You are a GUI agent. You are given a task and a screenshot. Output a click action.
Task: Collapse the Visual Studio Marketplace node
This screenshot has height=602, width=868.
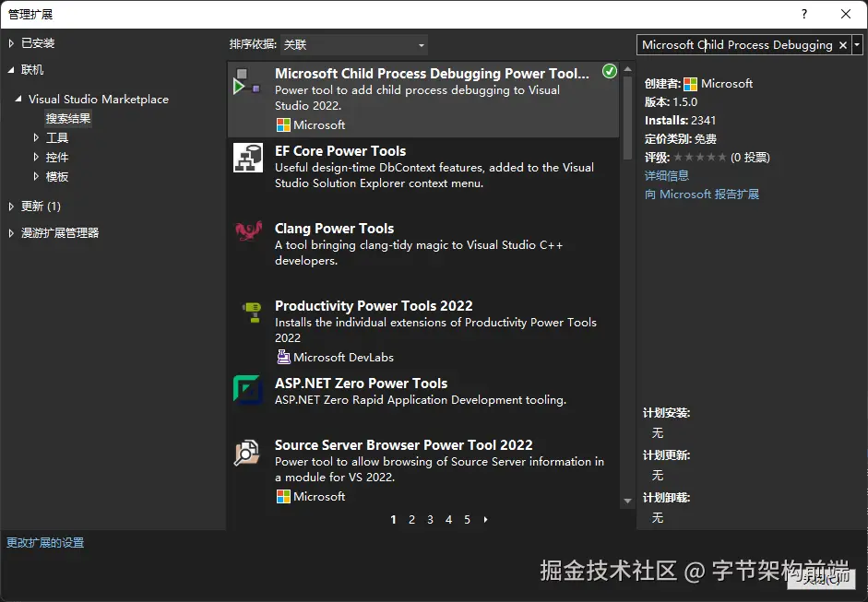pyautogui.click(x=18, y=99)
